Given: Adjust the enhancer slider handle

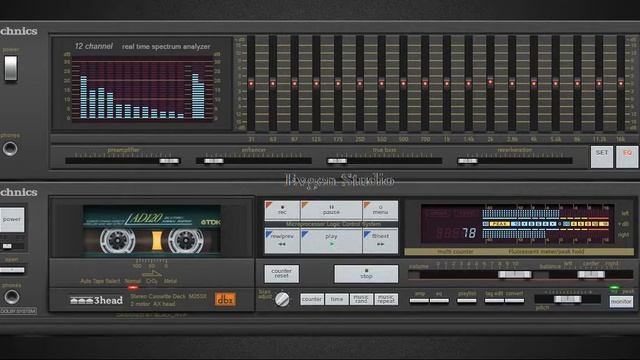Looking at the screenshot, I should pos(213,161).
